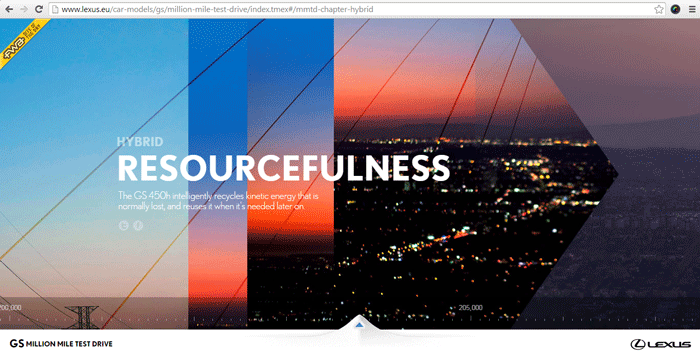
Task: Go forward using the browser forward arrow
Action: [24, 9]
